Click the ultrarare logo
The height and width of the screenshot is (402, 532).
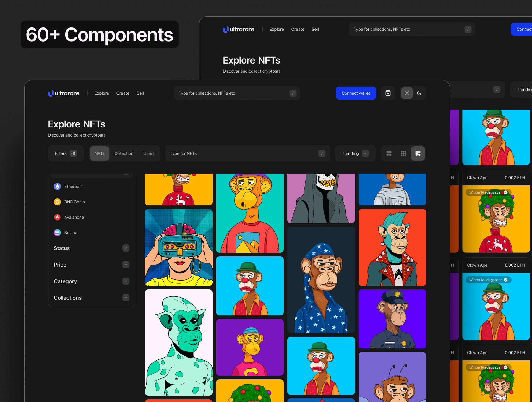[x=64, y=93]
